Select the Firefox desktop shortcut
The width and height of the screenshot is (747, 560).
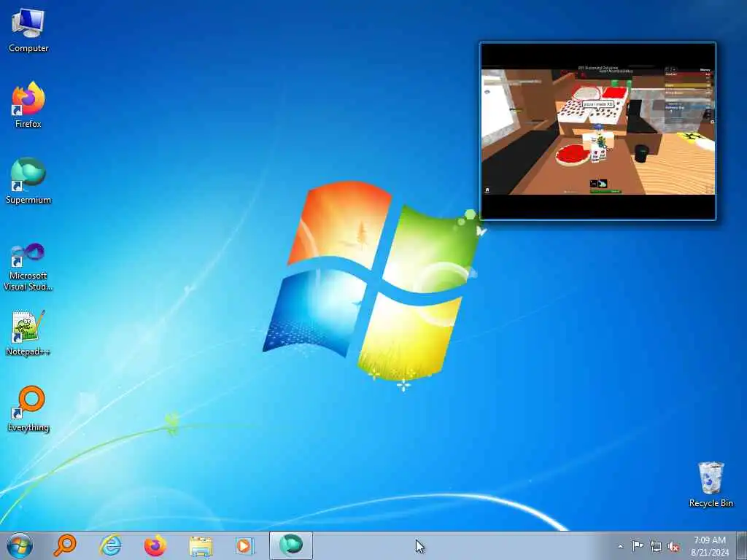[x=28, y=105]
